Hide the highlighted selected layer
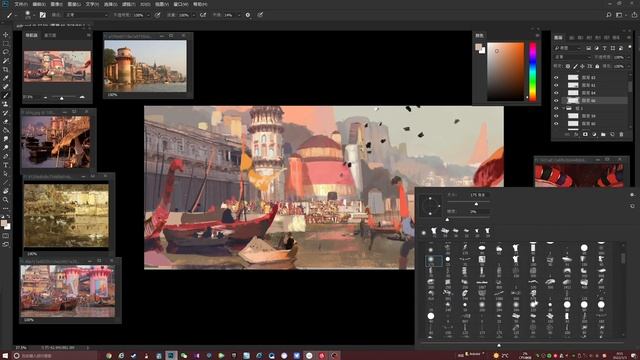 click(556, 100)
